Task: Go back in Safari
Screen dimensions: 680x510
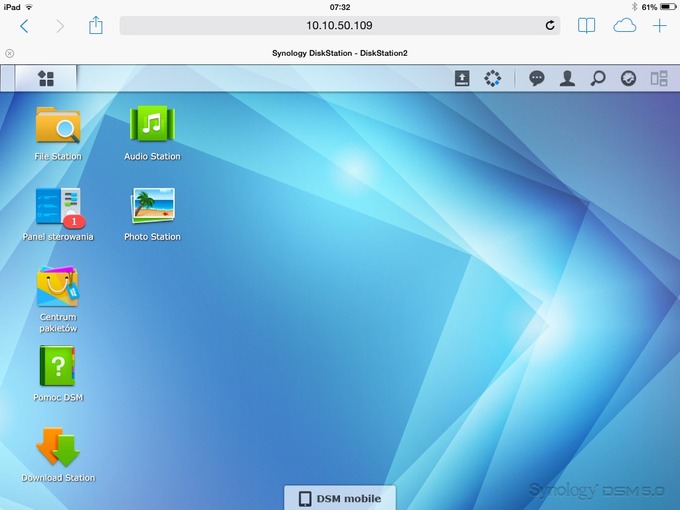Action: 24,26
